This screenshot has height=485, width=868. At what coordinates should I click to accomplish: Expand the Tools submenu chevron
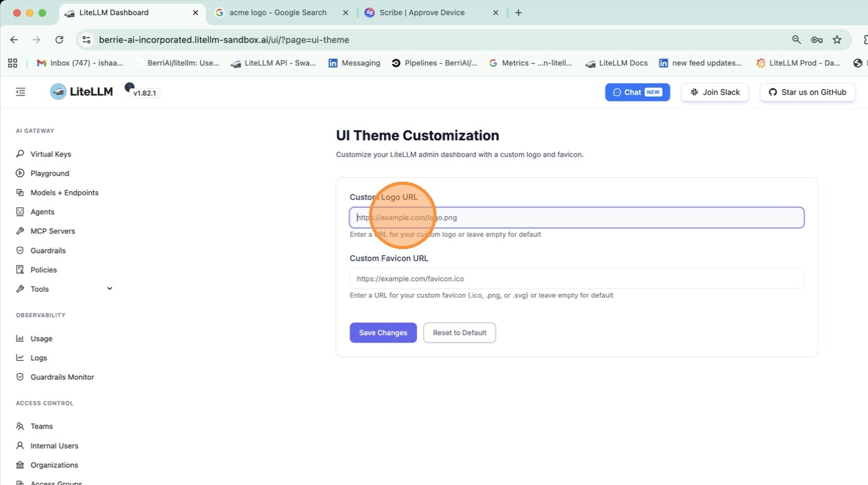point(110,289)
